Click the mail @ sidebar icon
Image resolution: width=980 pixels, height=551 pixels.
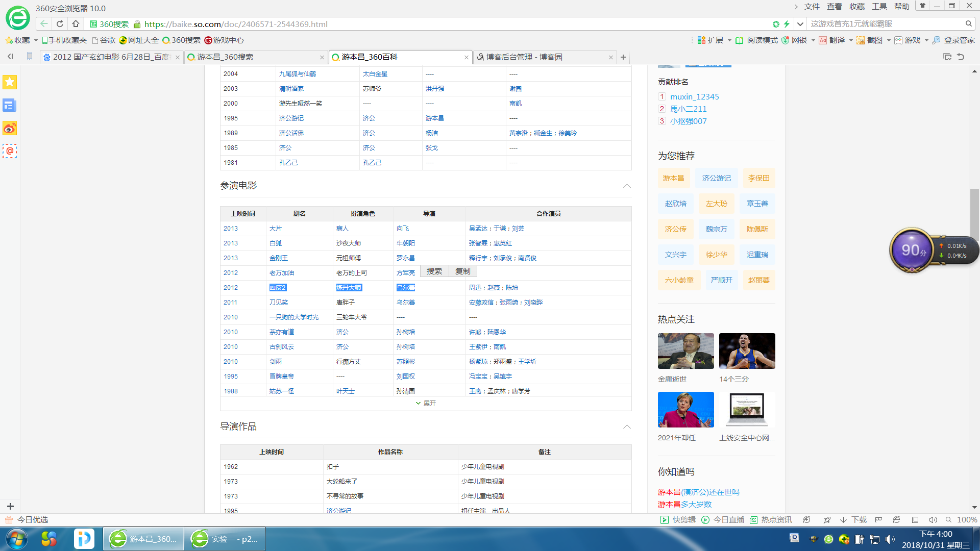click(10, 151)
